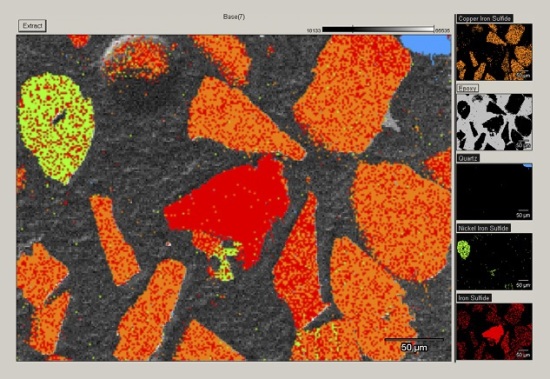Select the highlighted Epoxy label

click(x=468, y=88)
